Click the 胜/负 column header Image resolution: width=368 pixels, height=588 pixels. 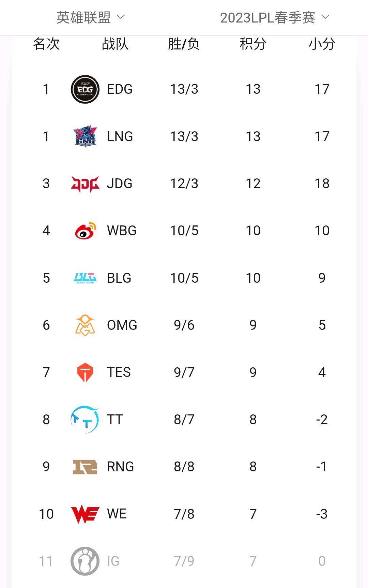(x=184, y=44)
